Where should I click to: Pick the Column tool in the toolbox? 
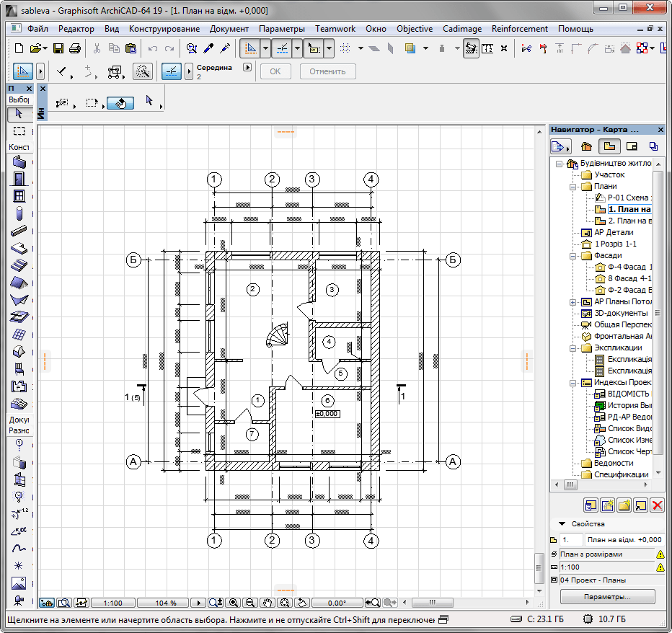19,213
